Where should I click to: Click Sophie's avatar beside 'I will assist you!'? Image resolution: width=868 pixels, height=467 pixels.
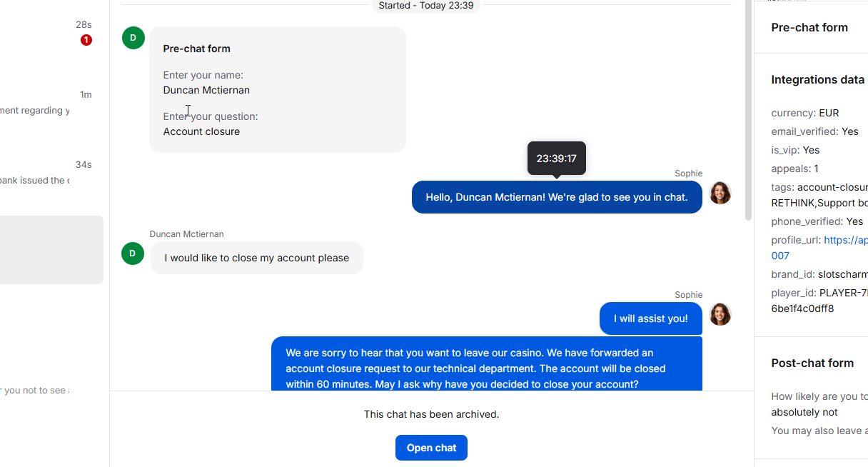point(720,314)
